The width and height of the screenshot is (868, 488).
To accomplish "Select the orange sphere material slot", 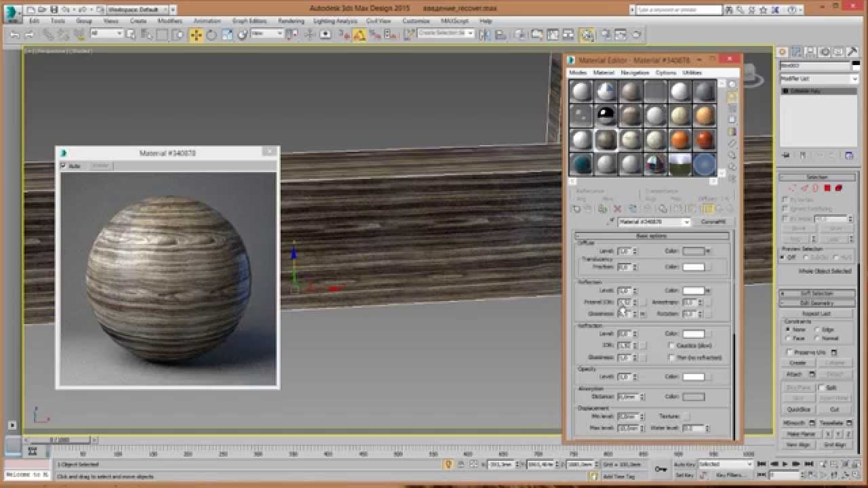I will click(680, 140).
